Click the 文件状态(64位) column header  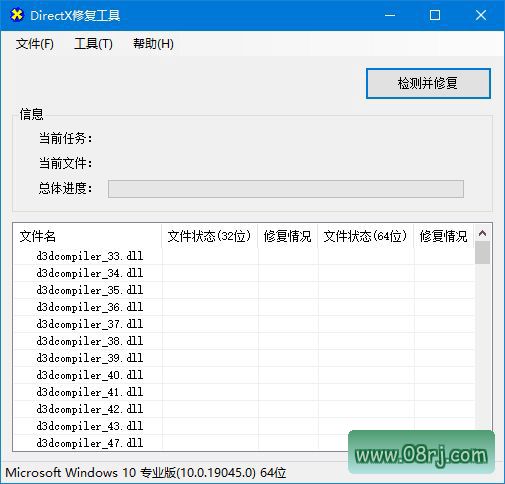pyautogui.click(x=366, y=236)
